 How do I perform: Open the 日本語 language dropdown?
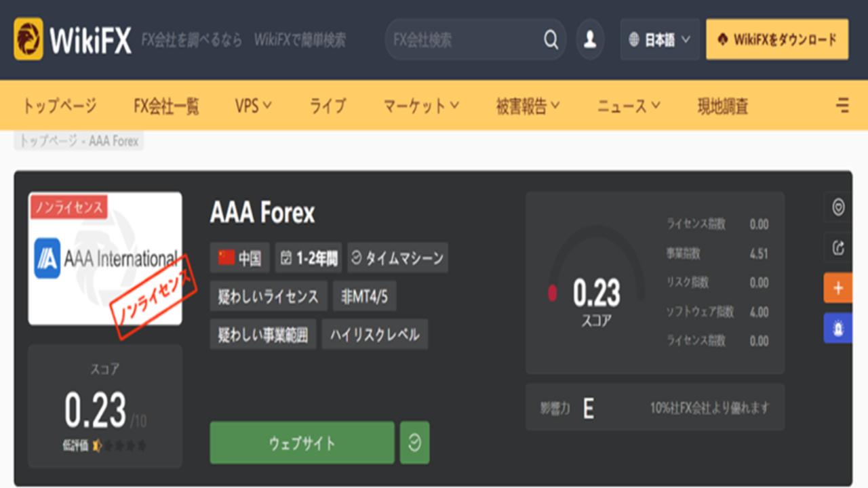pos(660,40)
